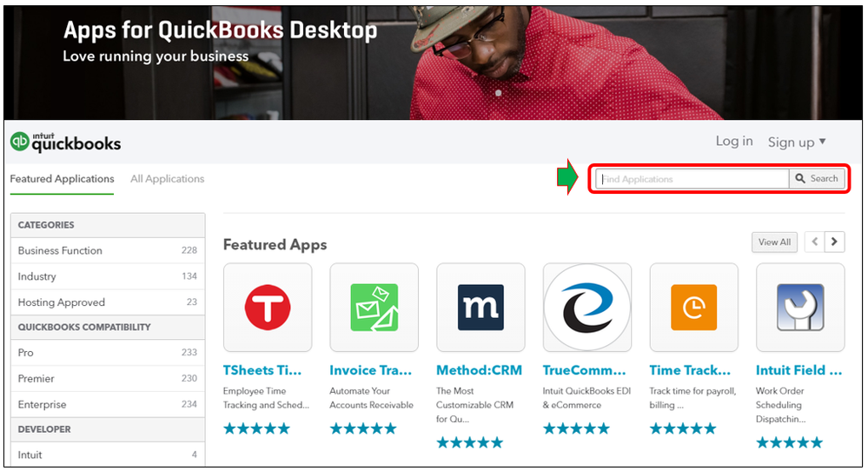
Task: Focus the Find Applications search field
Action: [692, 179]
